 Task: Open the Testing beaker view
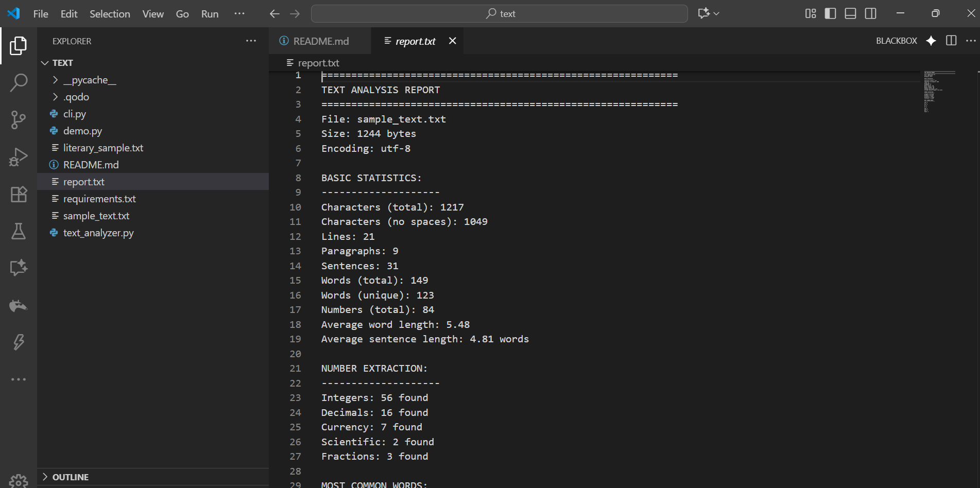point(19,231)
